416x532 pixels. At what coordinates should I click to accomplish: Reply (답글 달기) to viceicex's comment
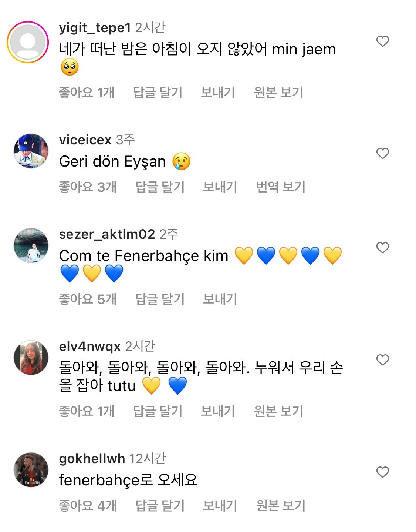pyautogui.click(x=160, y=187)
